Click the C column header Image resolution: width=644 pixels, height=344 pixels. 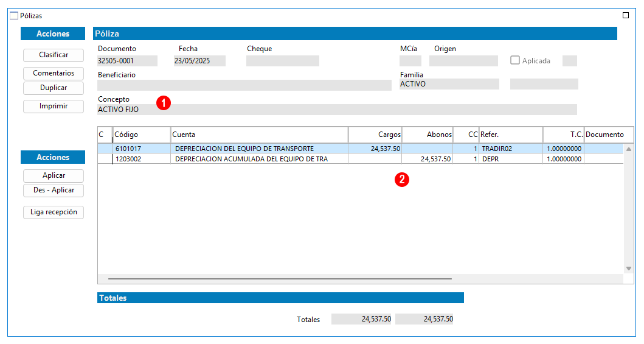(105, 135)
